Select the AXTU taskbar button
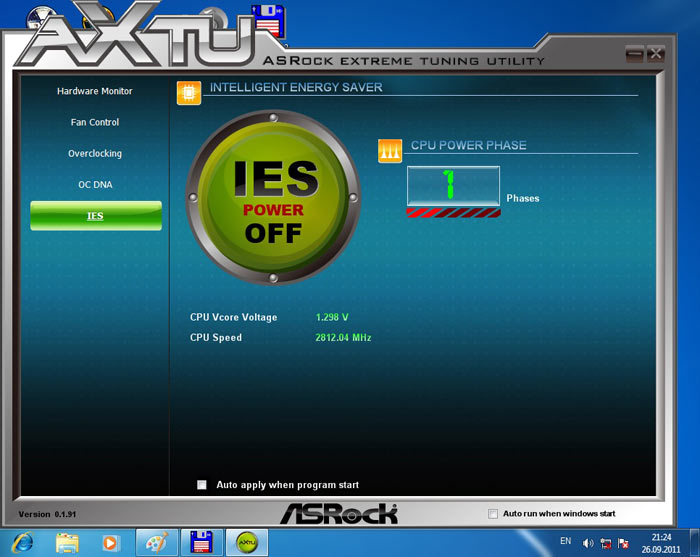Viewport: 700px width, 557px height. coord(247,543)
